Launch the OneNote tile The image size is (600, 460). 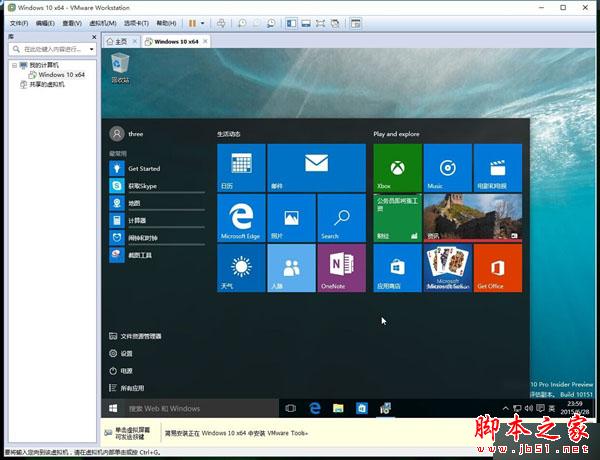341,267
